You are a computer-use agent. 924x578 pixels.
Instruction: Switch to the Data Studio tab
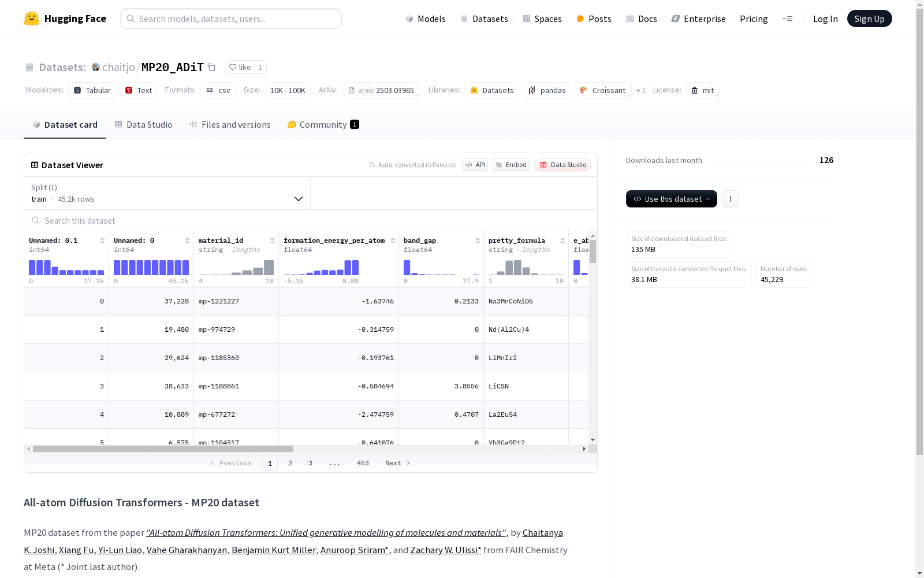[143, 124]
